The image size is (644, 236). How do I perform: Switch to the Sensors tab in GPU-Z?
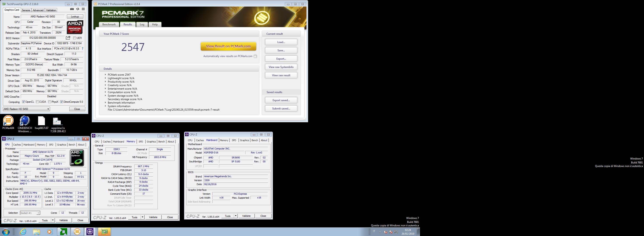point(26,10)
